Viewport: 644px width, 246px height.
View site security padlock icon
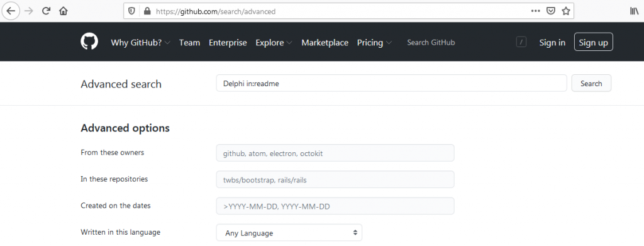pyautogui.click(x=147, y=11)
